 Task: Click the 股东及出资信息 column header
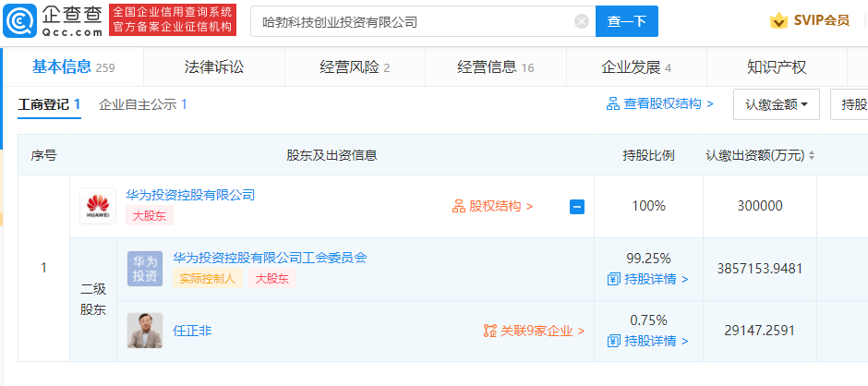tap(332, 156)
